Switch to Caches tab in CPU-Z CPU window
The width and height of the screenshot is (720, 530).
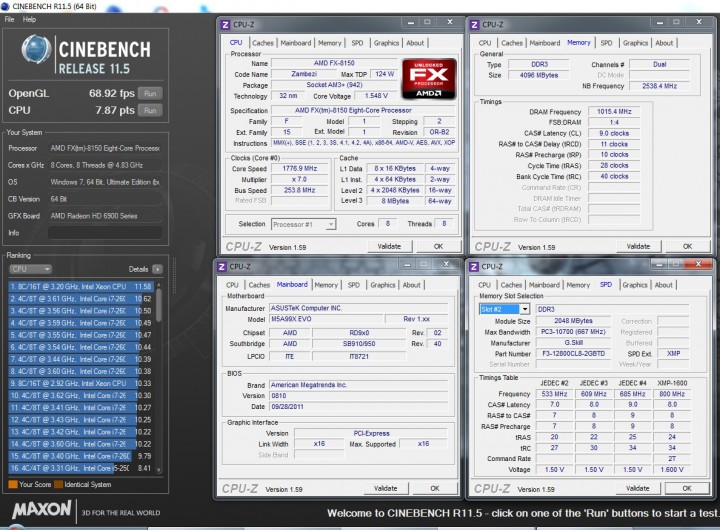point(263,43)
